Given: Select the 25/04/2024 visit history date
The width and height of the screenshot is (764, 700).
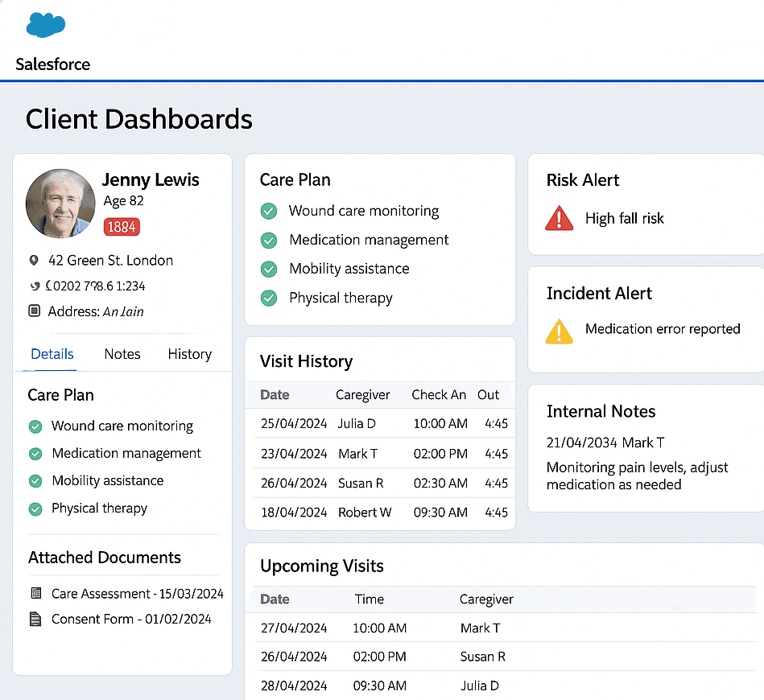Looking at the screenshot, I should 294,424.
